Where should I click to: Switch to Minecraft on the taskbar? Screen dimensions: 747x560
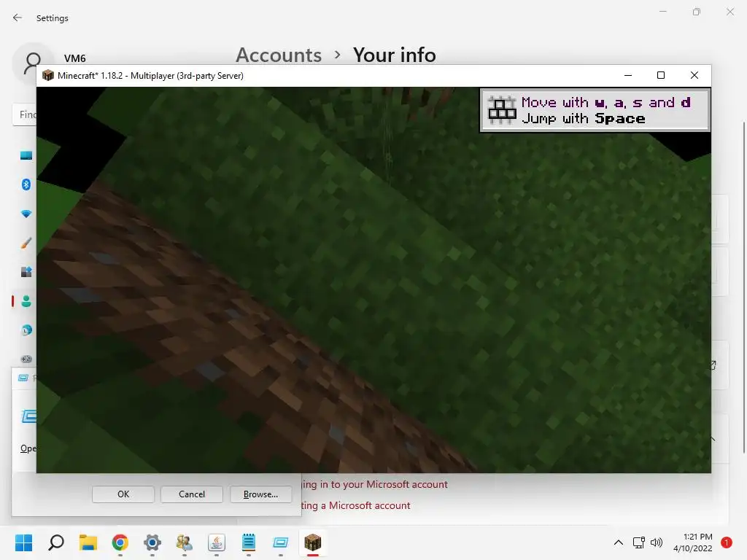(312, 542)
